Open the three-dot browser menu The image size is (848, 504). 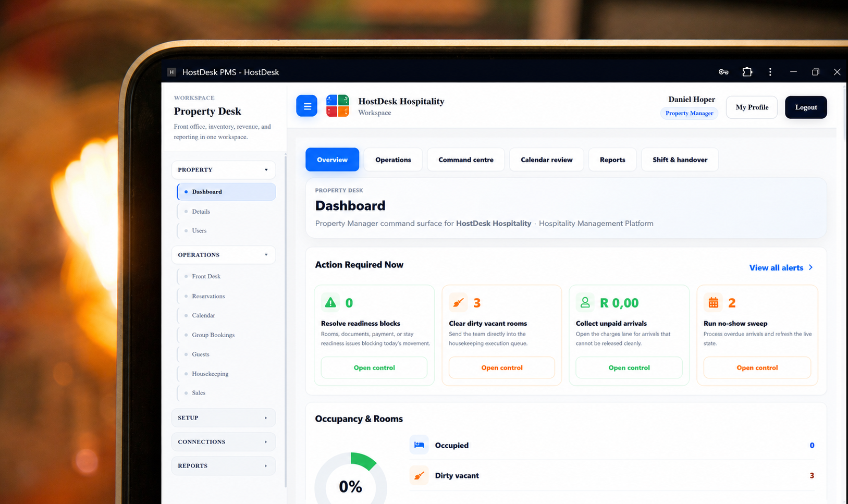770,72
